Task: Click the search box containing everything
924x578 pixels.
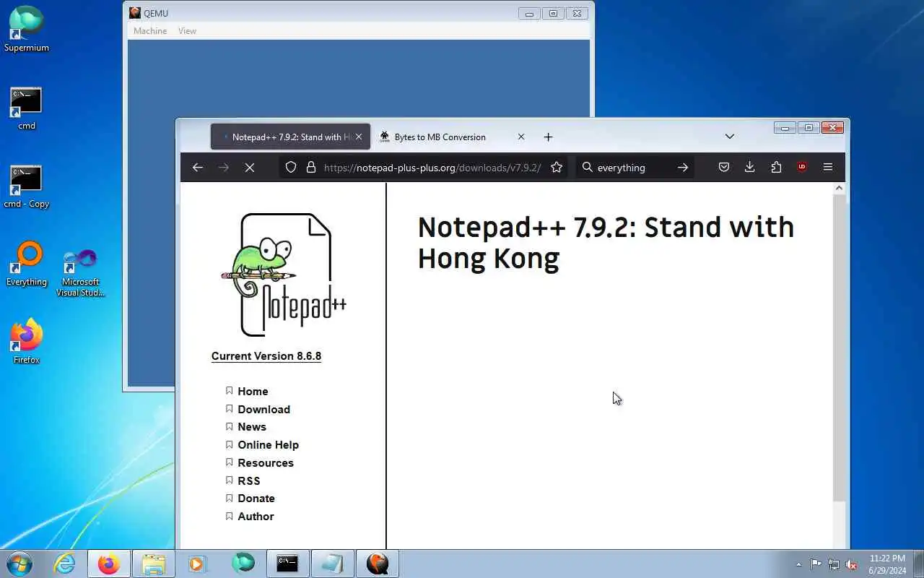Action: [x=634, y=167]
